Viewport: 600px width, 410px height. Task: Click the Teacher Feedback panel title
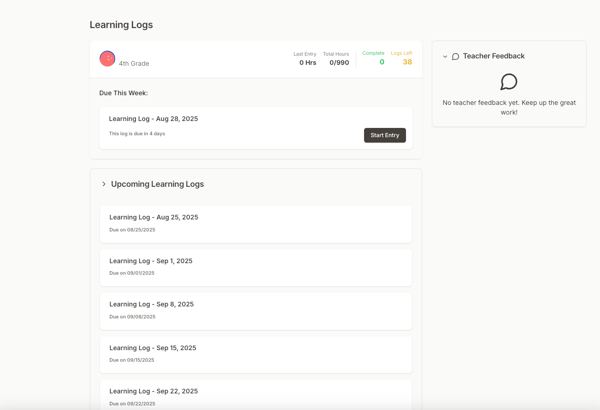pos(493,57)
